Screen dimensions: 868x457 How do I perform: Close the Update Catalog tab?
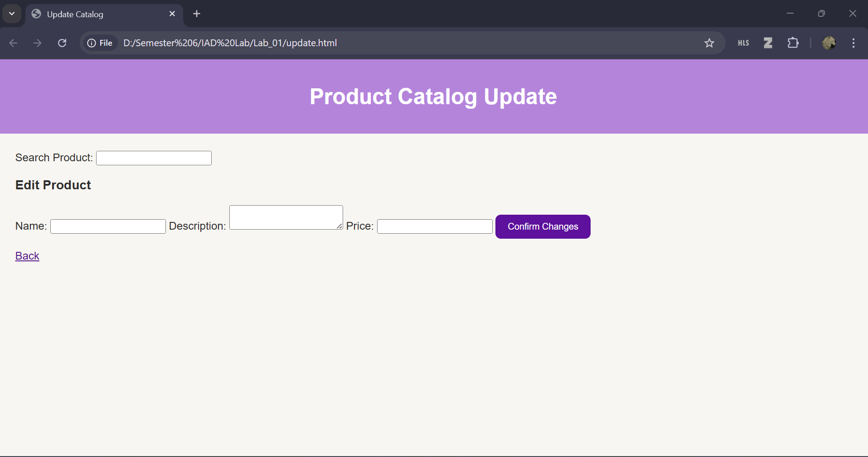(172, 14)
